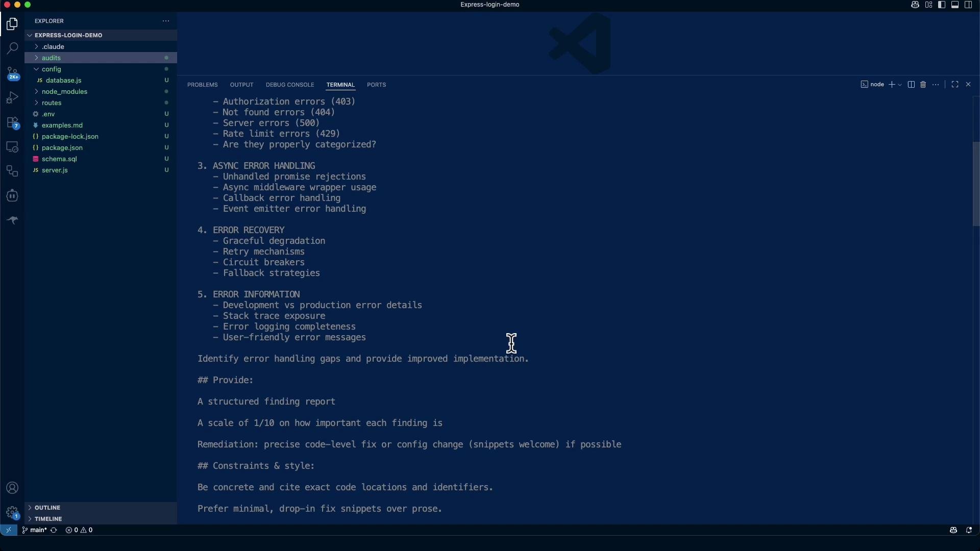Open package.json file

[101, 147]
